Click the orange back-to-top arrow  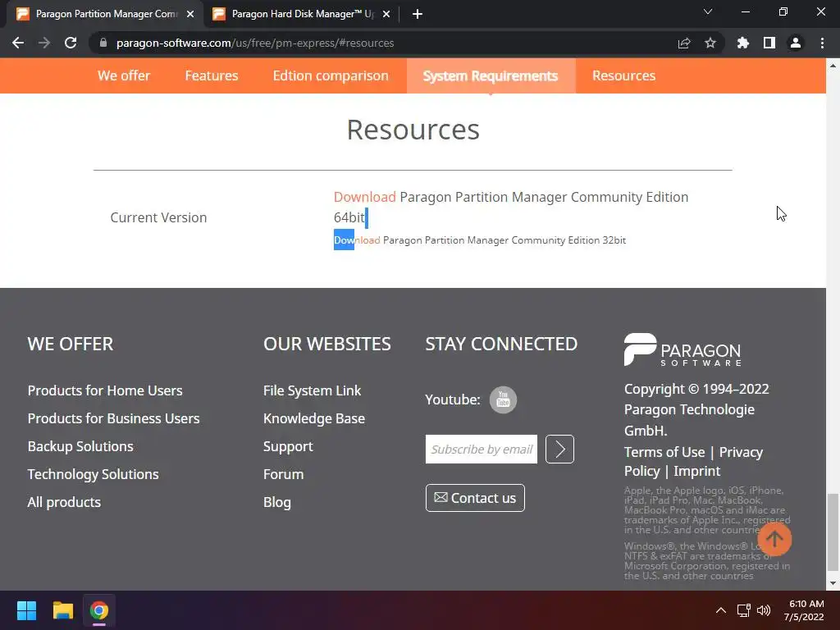(x=774, y=539)
